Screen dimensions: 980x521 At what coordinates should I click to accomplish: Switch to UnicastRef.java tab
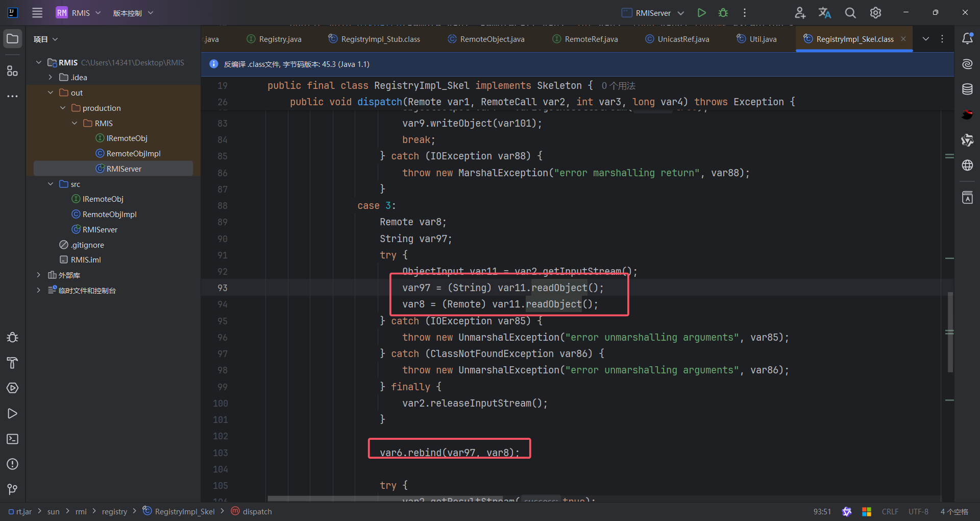pyautogui.click(x=677, y=39)
